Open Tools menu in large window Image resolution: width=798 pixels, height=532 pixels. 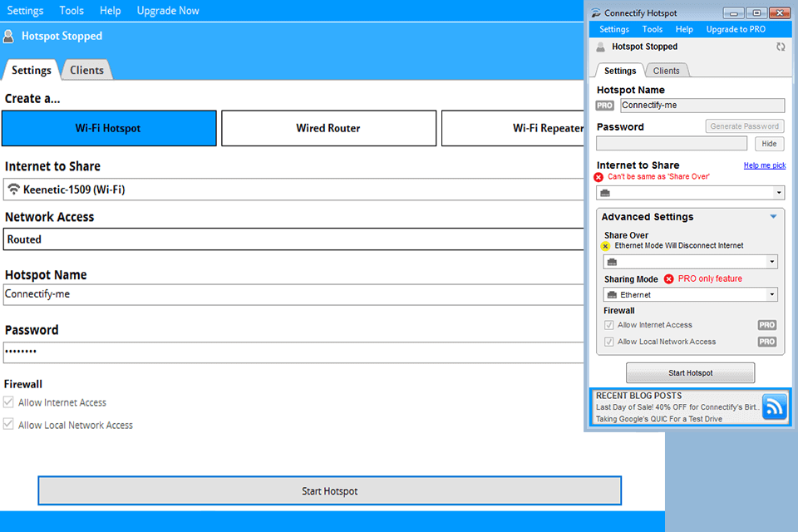71,11
